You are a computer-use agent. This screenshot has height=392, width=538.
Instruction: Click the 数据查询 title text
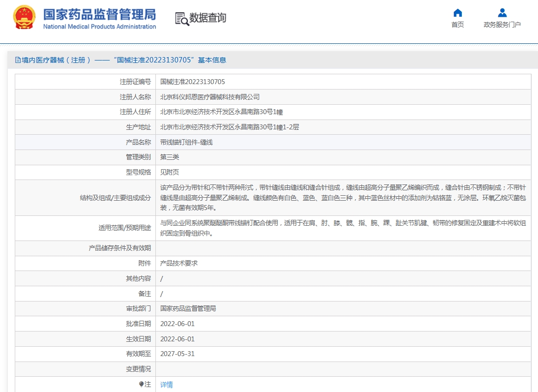pyautogui.click(x=208, y=18)
